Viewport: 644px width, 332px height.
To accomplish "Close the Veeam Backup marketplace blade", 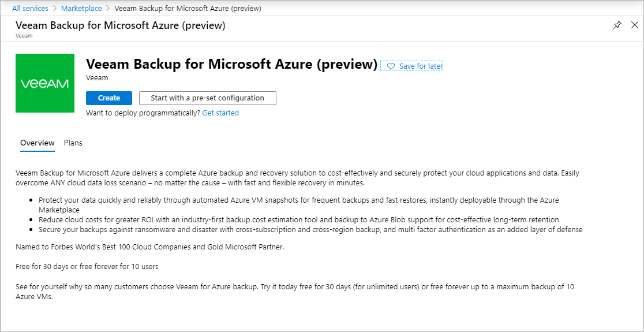I will (634, 25).
